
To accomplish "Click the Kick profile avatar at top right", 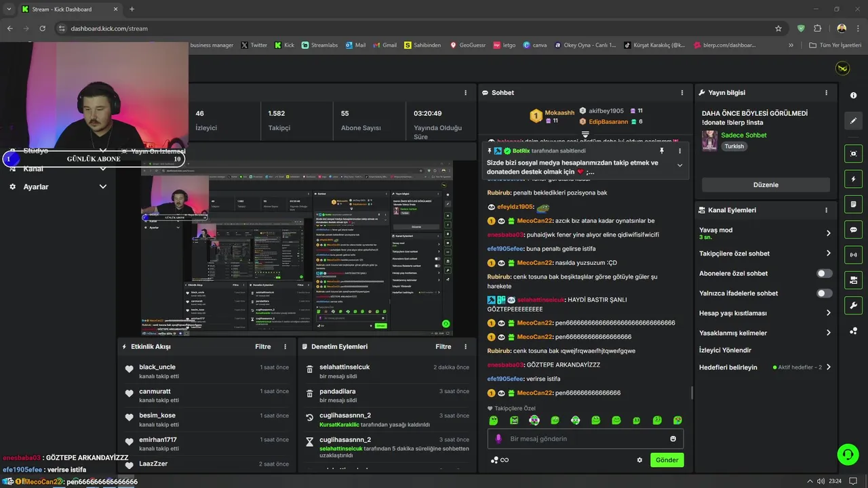I will pyautogui.click(x=843, y=68).
